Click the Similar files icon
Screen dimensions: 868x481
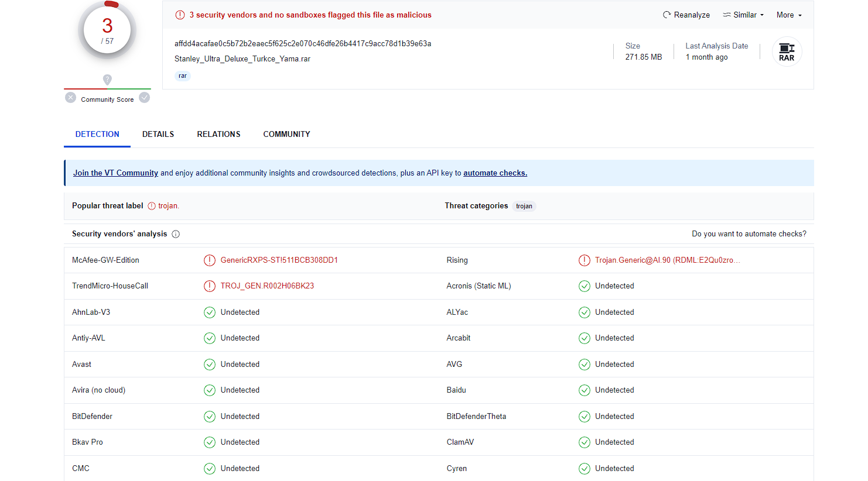pos(727,15)
